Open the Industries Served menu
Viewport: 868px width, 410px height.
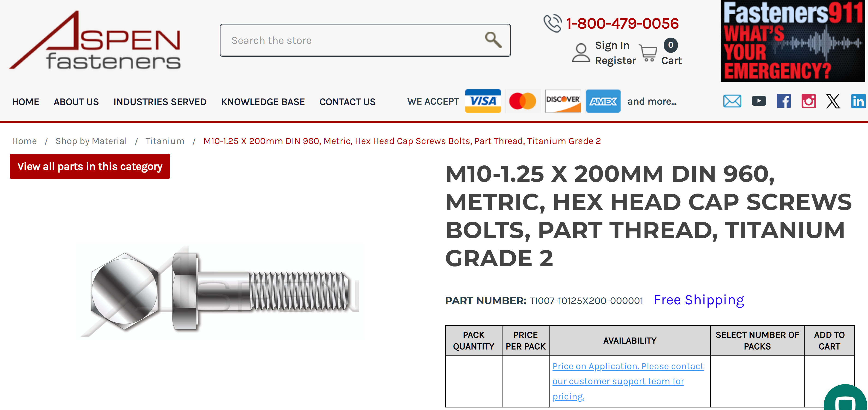click(160, 102)
